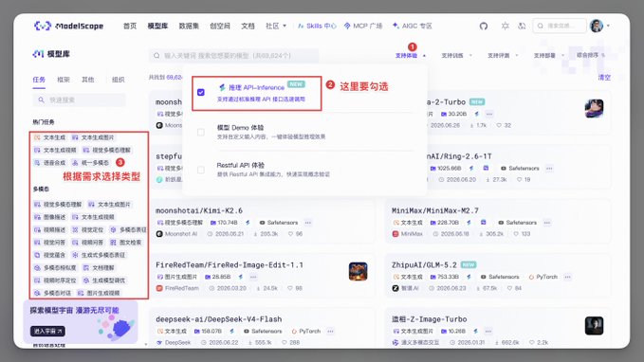Screen dimensions: 644x362
Task: Click the 智谱.AI organization logo
Action: point(396,288)
